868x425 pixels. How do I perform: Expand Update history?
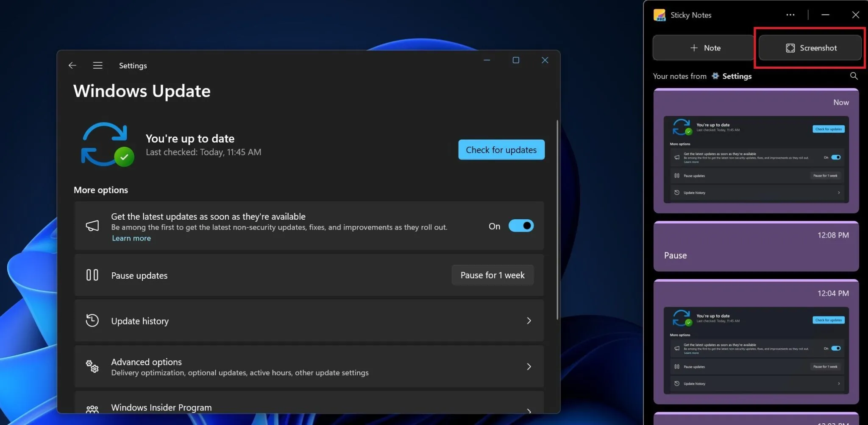click(529, 321)
